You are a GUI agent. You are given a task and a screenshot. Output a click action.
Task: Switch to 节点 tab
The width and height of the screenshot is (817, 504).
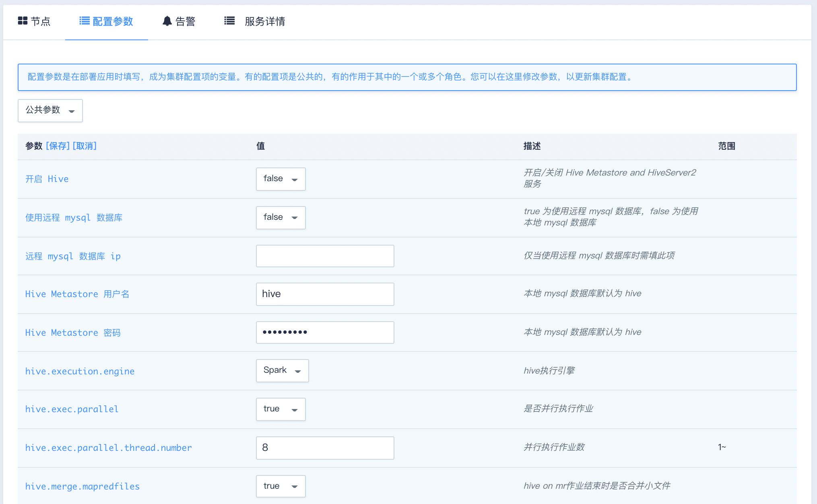click(37, 21)
